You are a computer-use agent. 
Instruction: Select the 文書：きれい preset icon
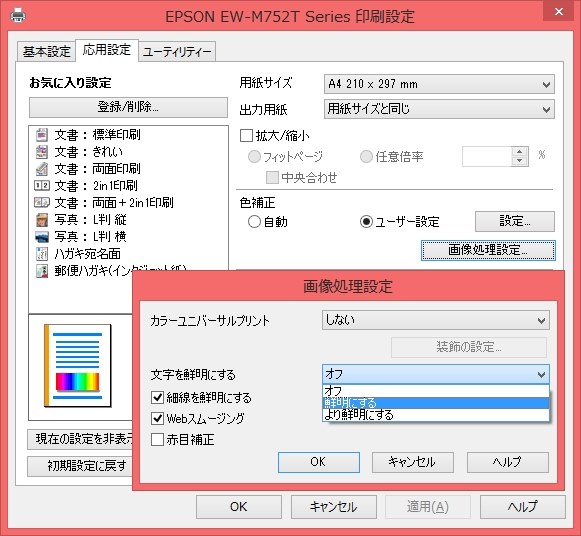[x=42, y=152]
